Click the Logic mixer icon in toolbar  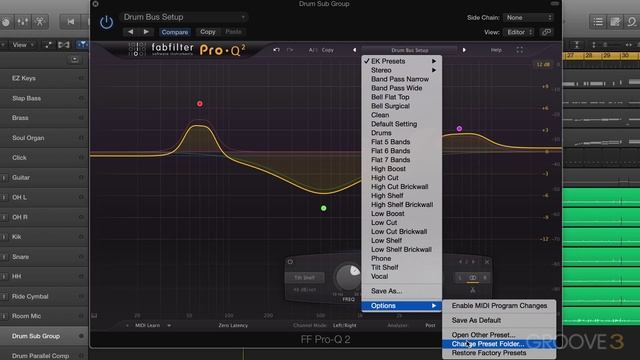coord(22,22)
